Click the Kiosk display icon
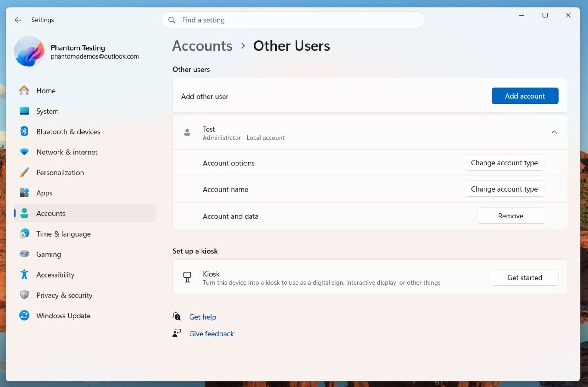 tap(187, 277)
